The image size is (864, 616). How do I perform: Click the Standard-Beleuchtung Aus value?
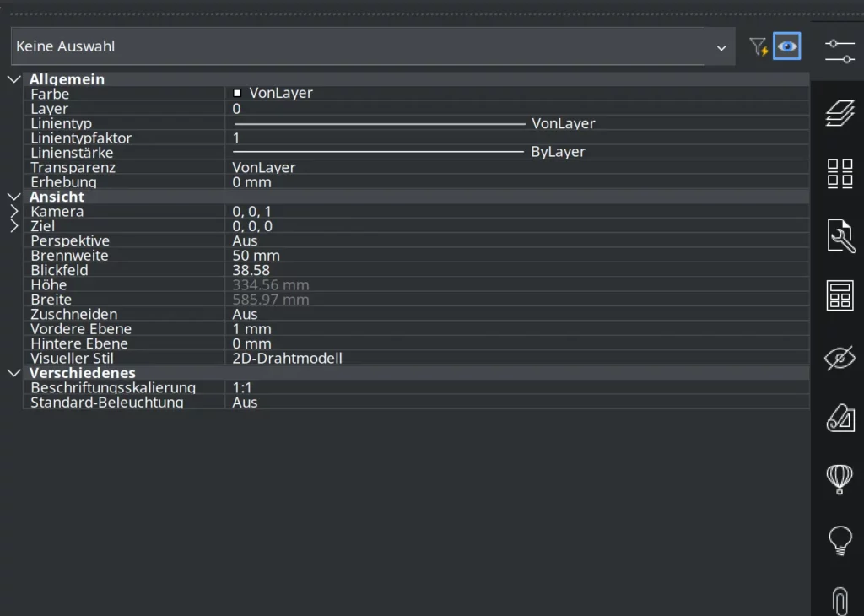click(517, 403)
